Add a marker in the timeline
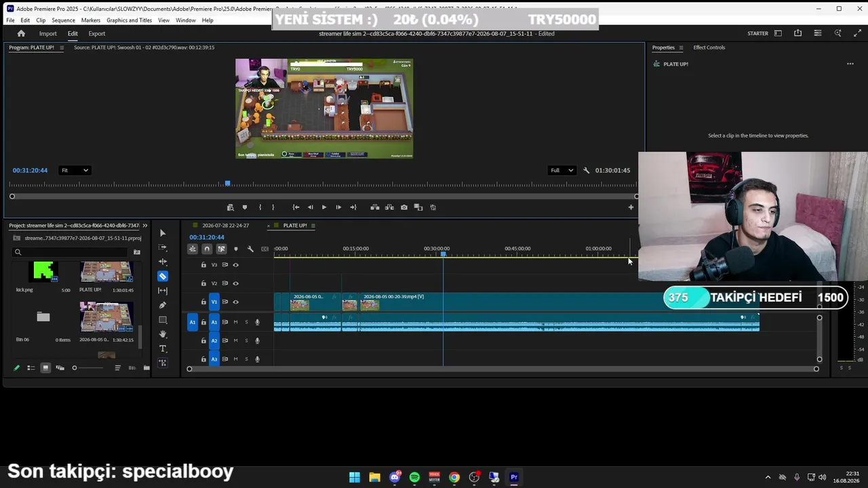868x488 pixels. (x=236, y=249)
